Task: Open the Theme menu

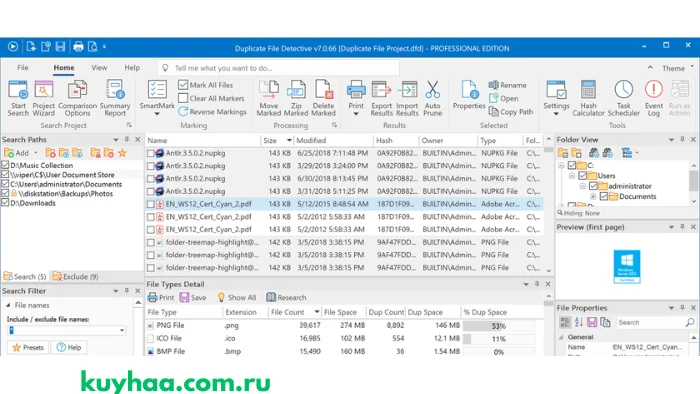Action: 677,68
